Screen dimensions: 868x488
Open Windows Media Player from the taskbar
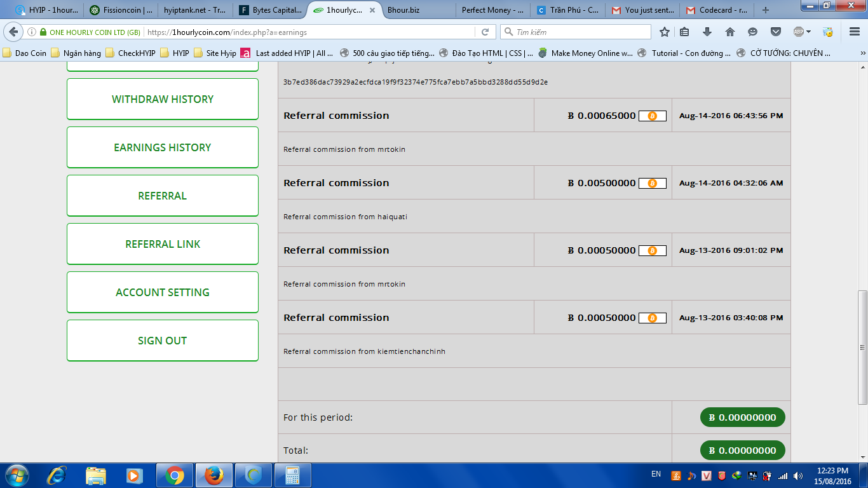tap(134, 475)
